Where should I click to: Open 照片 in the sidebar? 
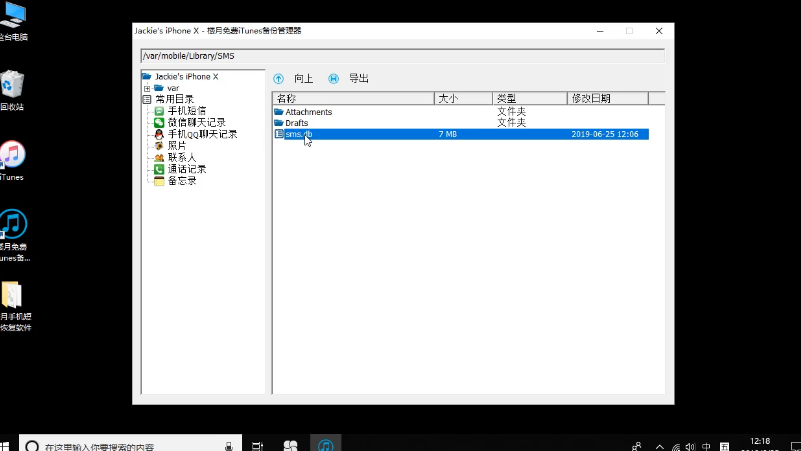[x=177, y=146]
